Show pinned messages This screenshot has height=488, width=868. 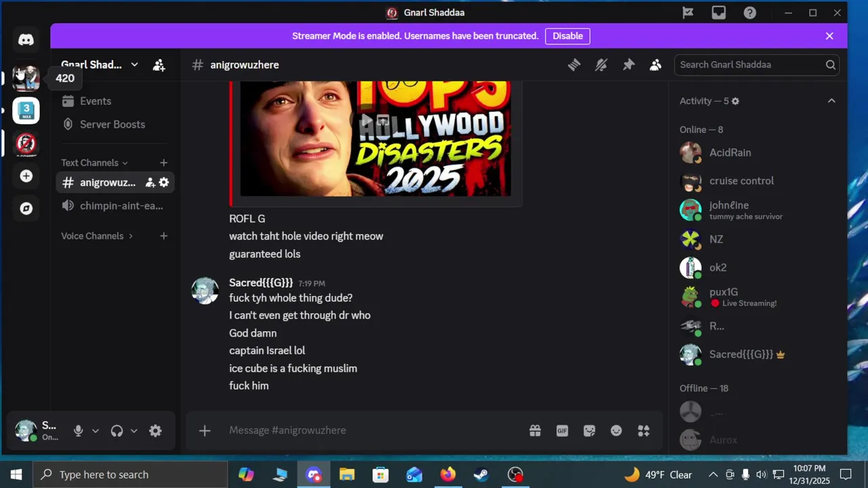click(629, 65)
